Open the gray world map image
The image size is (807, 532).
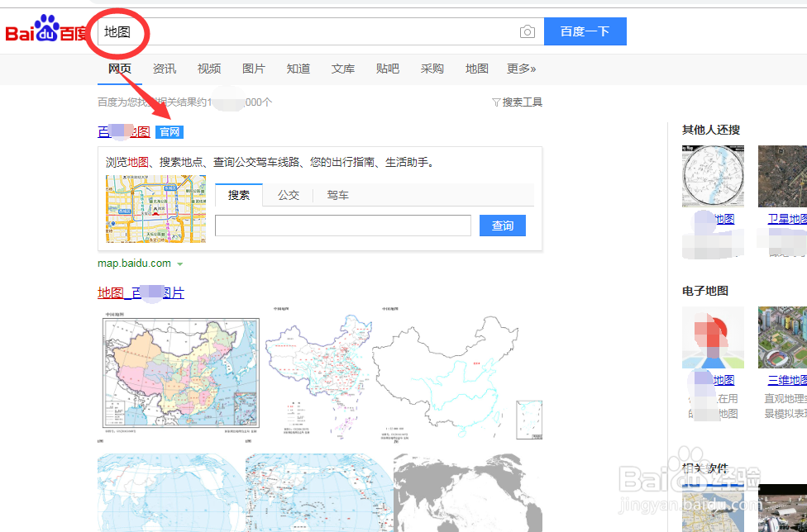pyautogui.click(x=468, y=492)
